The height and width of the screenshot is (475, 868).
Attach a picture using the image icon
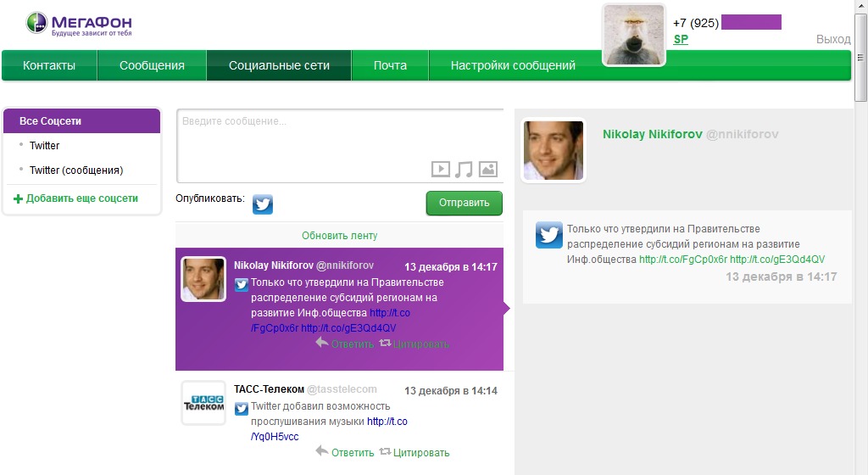(487, 169)
